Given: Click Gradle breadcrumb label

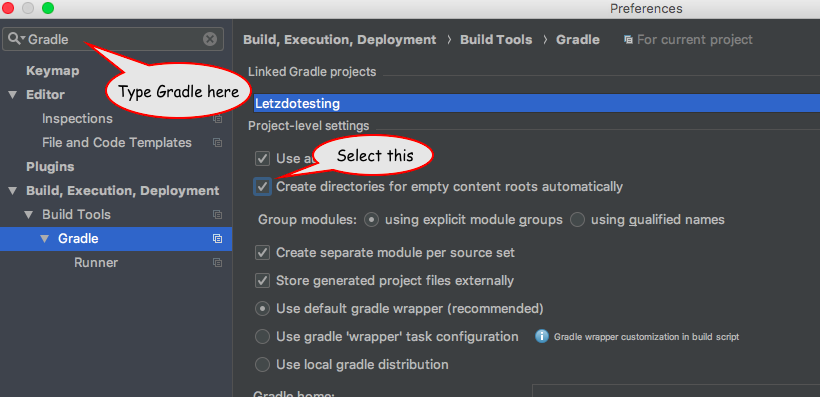Looking at the screenshot, I should pyautogui.click(x=578, y=40).
